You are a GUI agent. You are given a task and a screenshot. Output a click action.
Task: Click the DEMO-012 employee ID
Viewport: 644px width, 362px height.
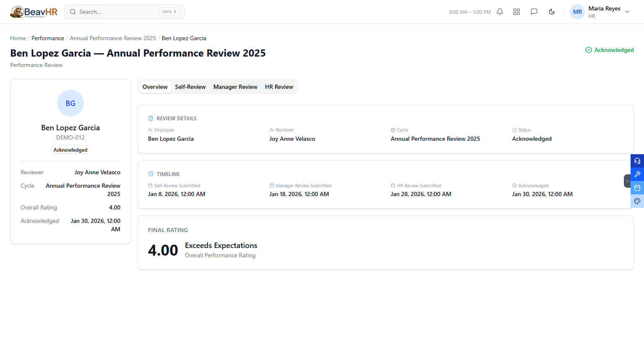(70, 137)
